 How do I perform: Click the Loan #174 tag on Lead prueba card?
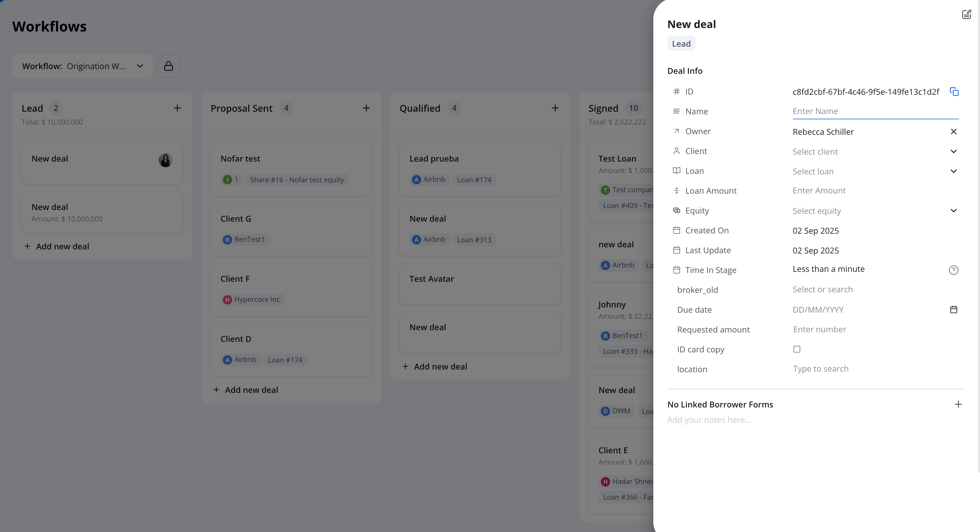pos(474,180)
